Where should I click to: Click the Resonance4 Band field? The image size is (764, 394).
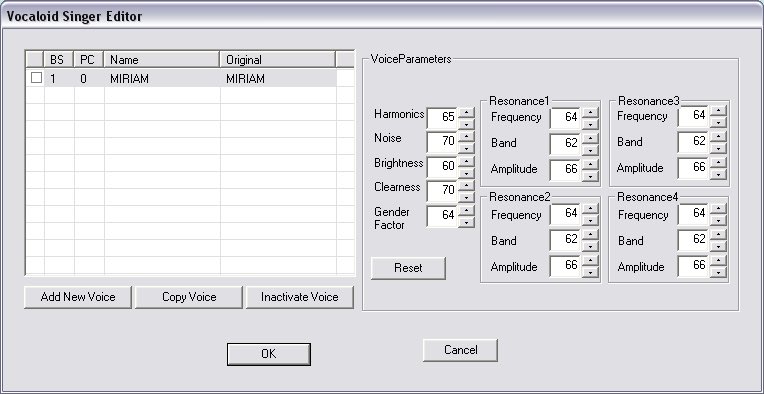click(x=694, y=240)
